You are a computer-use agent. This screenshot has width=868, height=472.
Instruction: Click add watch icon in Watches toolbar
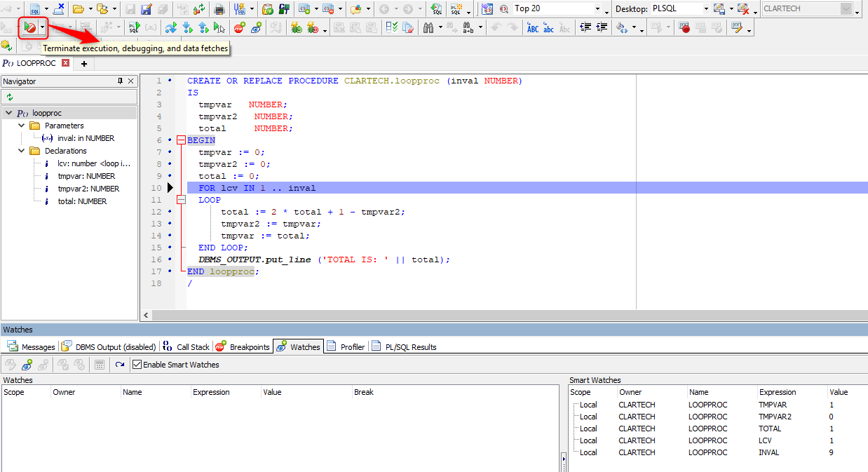click(27, 365)
